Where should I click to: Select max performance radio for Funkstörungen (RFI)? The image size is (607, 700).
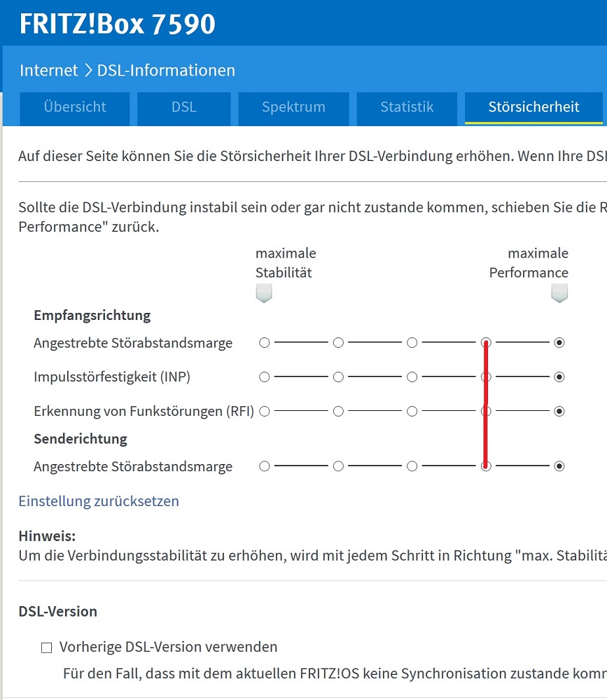tap(559, 411)
